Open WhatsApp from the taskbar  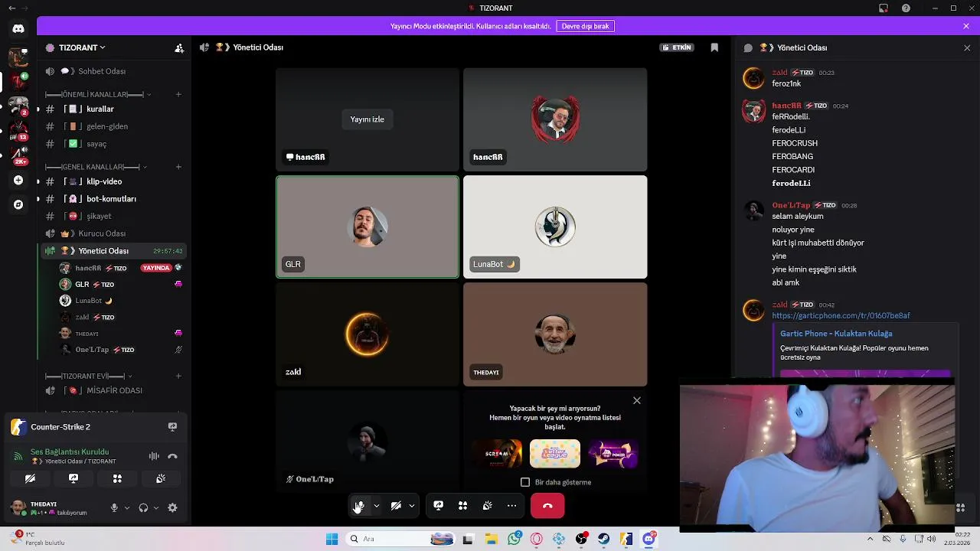[x=514, y=539]
